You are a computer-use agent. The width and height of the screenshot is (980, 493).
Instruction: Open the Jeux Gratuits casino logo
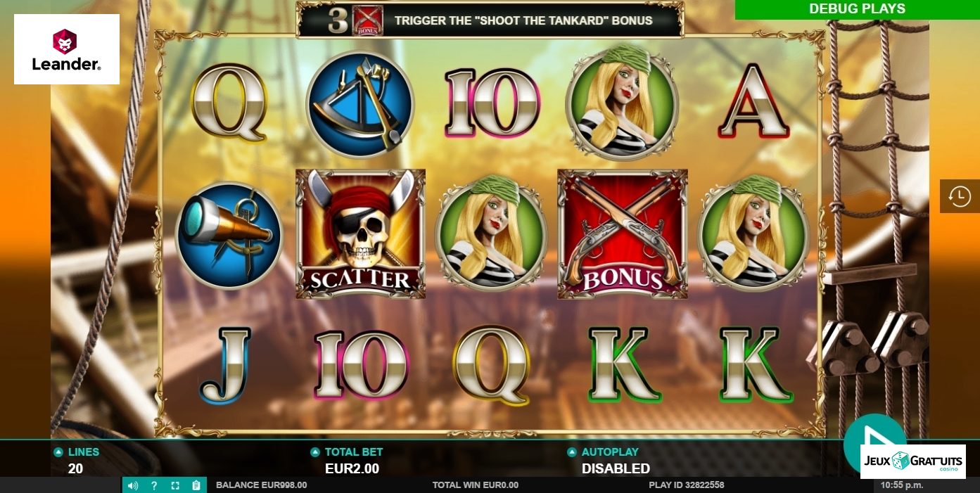[x=913, y=461]
